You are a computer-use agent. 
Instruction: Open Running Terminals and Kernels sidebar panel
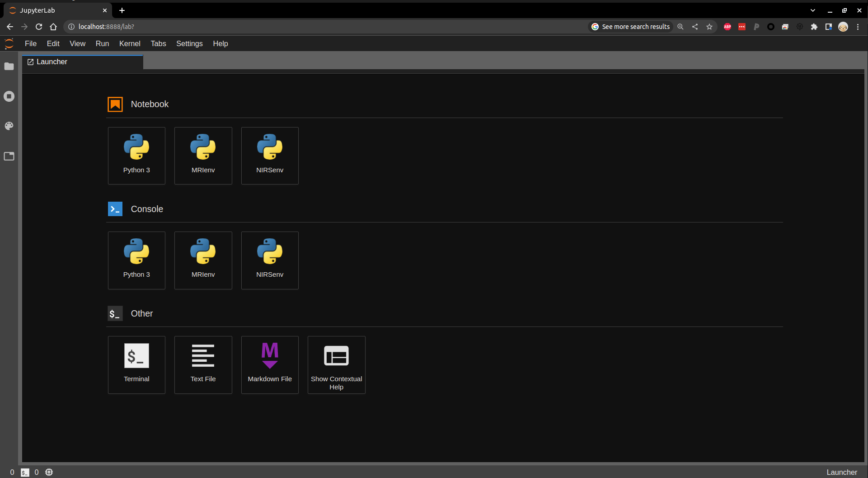point(9,96)
